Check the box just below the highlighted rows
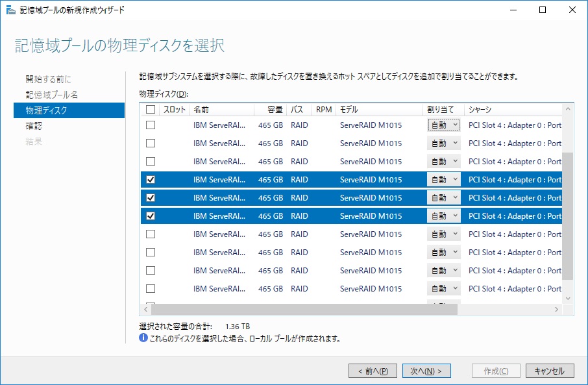 tap(151, 234)
